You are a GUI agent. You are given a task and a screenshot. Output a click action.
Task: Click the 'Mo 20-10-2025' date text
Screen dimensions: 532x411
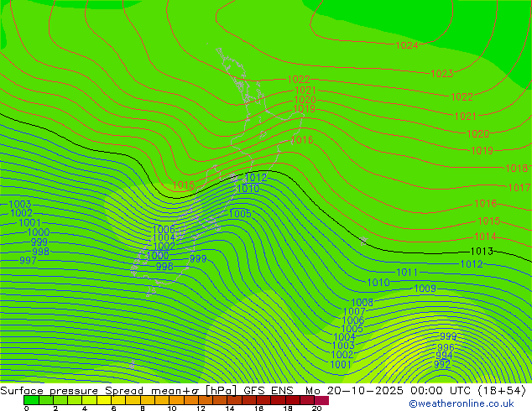pos(354,391)
